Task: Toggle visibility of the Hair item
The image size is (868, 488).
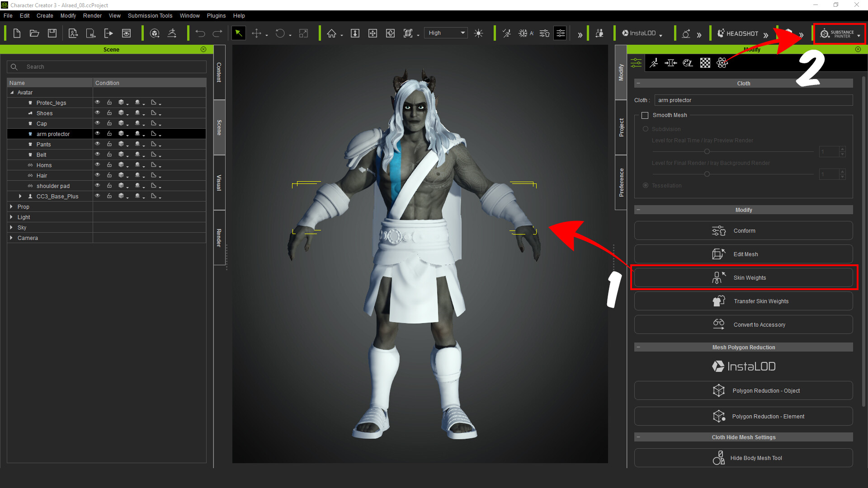Action: (x=98, y=175)
